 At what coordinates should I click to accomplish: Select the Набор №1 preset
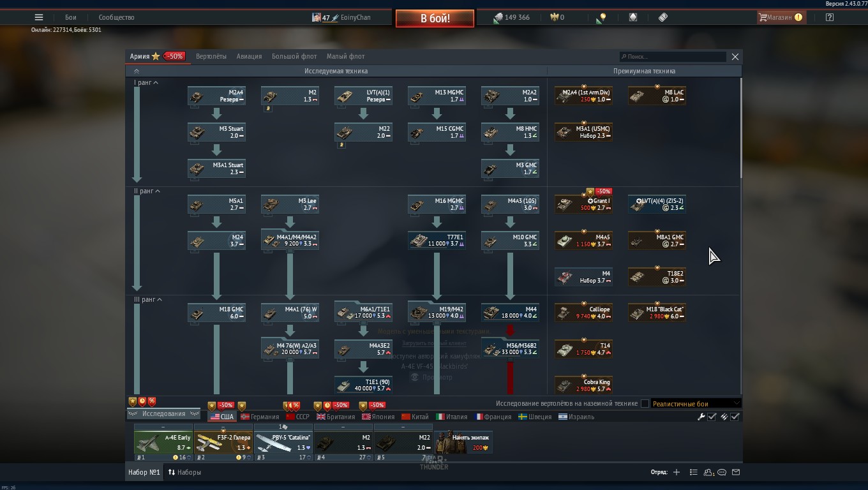(144, 472)
